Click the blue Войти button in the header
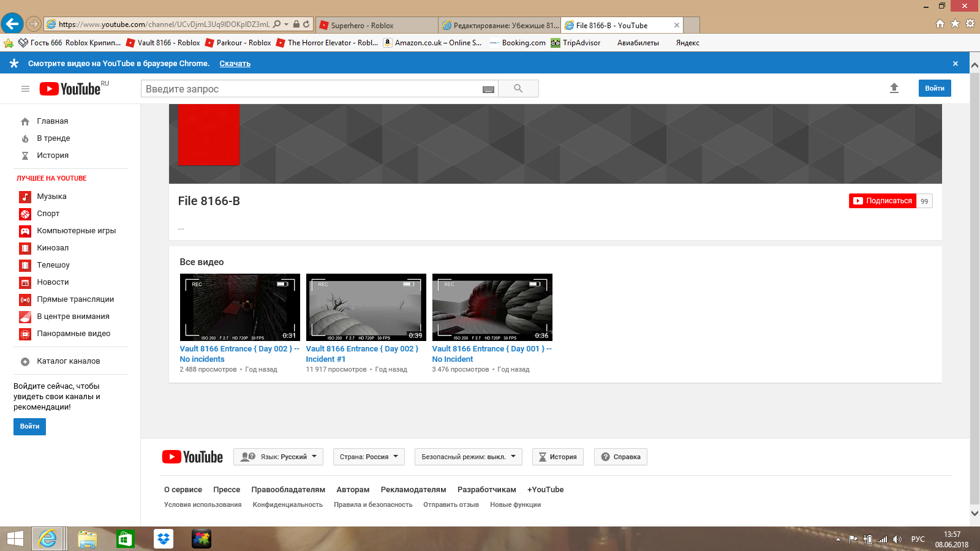980x551 pixels. tap(935, 88)
